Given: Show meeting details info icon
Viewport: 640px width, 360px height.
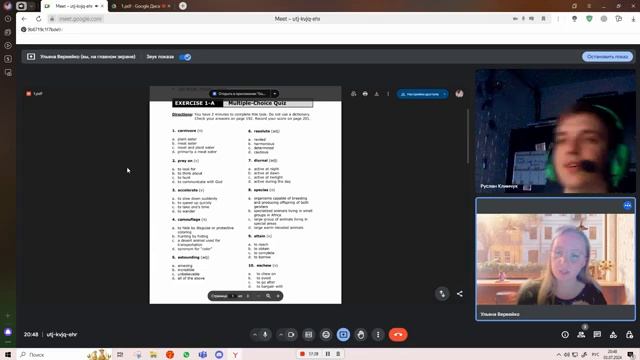Looking at the screenshot, I should pyautogui.click(x=565, y=335).
